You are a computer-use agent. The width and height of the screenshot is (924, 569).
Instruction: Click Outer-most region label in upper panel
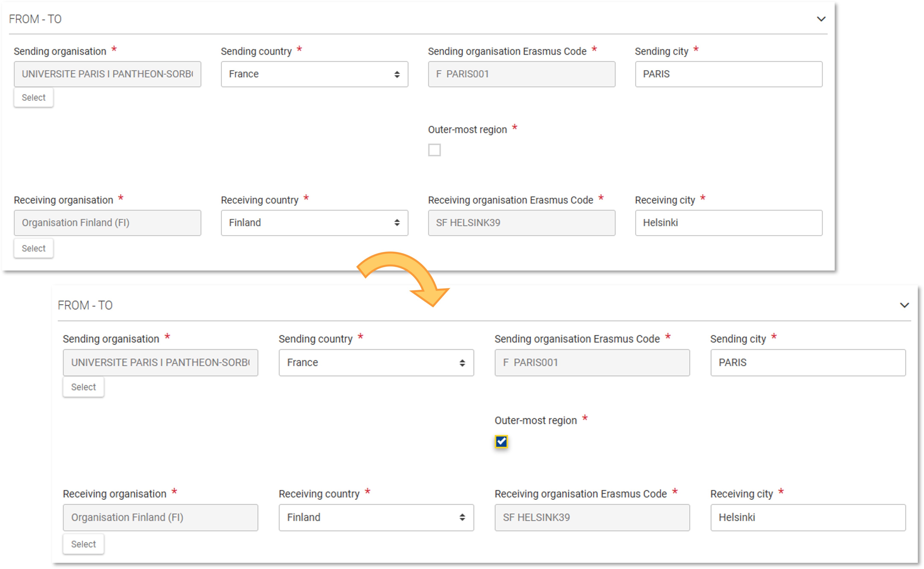pos(467,129)
